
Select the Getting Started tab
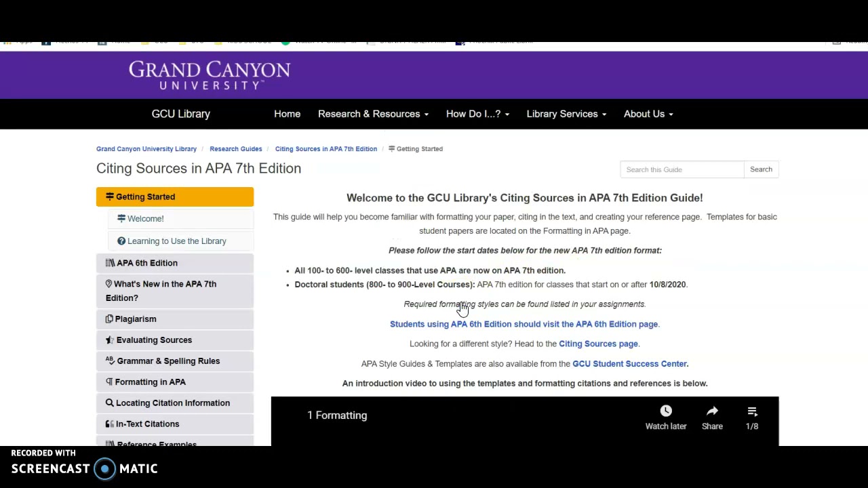click(175, 197)
